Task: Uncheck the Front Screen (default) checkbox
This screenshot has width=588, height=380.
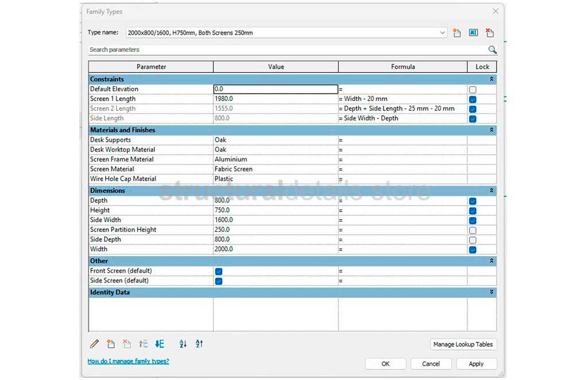Action: (x=219, y=271)
